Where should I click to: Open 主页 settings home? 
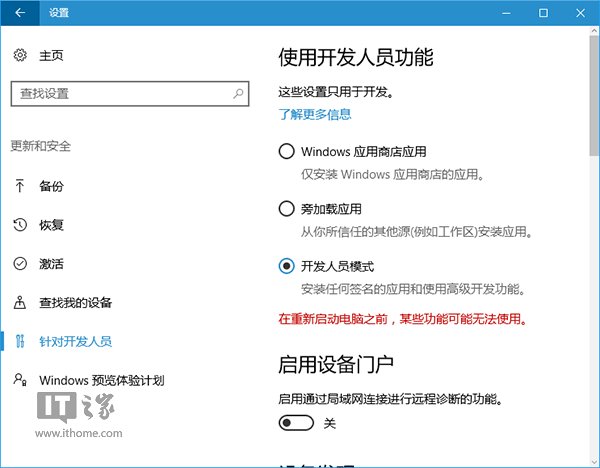pyautogui.click(x=51, y=55)
